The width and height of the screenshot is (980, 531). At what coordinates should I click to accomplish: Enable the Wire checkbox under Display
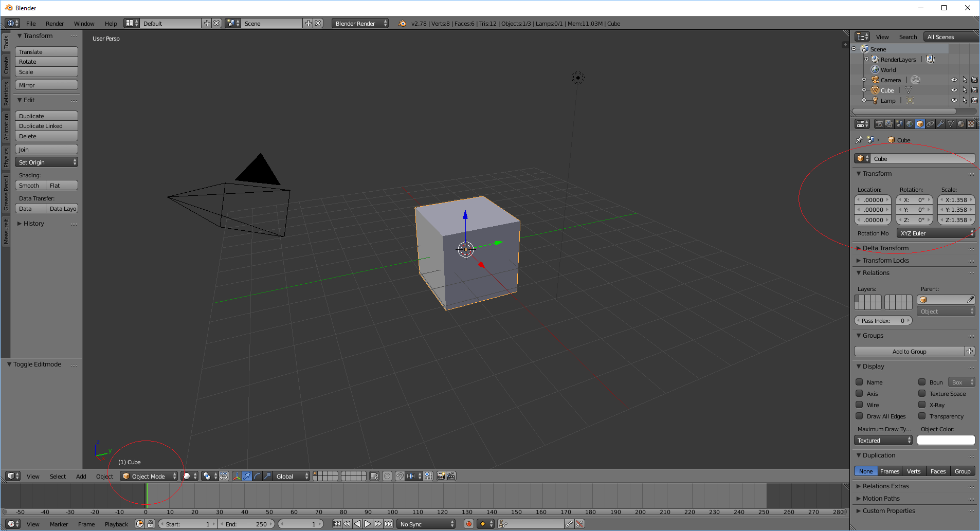(860, 405)
